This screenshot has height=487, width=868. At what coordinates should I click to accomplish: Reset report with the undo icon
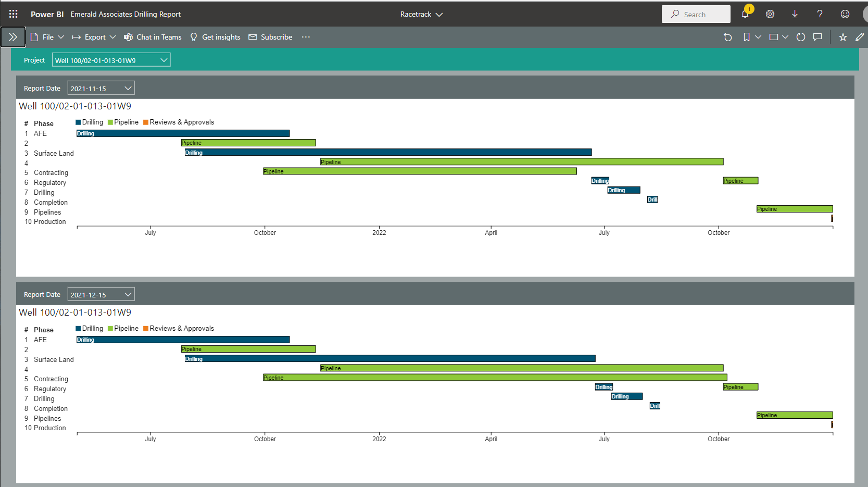coord(728,37)
